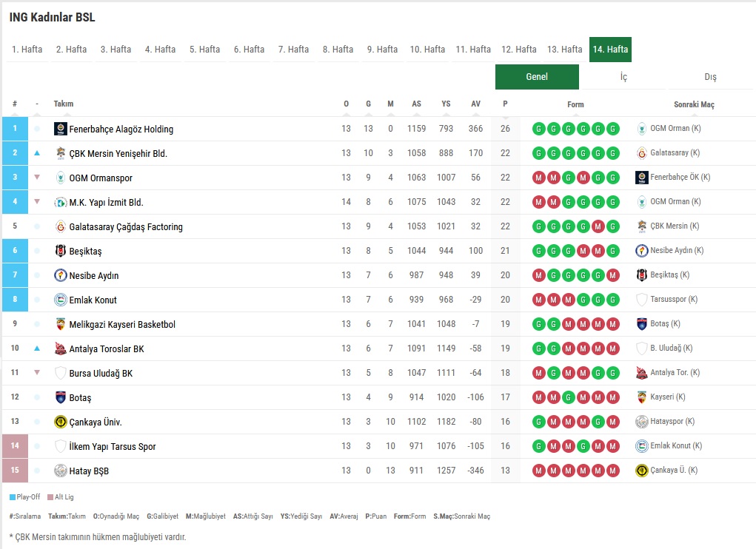756x549 pixels.
Task: Click Beşiktaş team logo in standings
Action: pyautogui.click(x=60, y=251)
